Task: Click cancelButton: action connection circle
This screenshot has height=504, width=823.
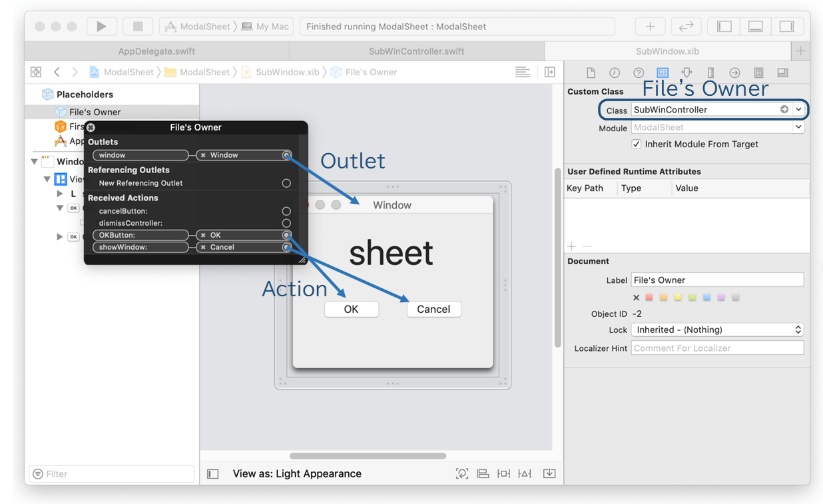Action: pos(286,211)
